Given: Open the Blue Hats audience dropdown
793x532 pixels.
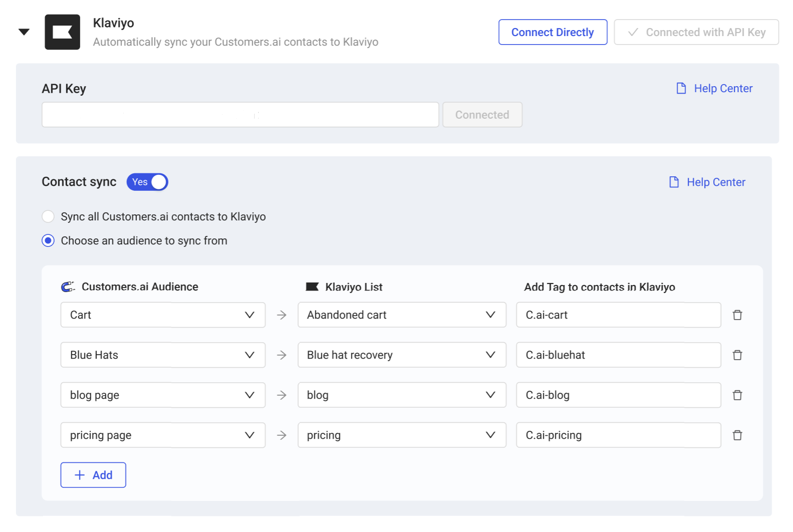Looking at the screenshot, I should (x=163, y=355).
